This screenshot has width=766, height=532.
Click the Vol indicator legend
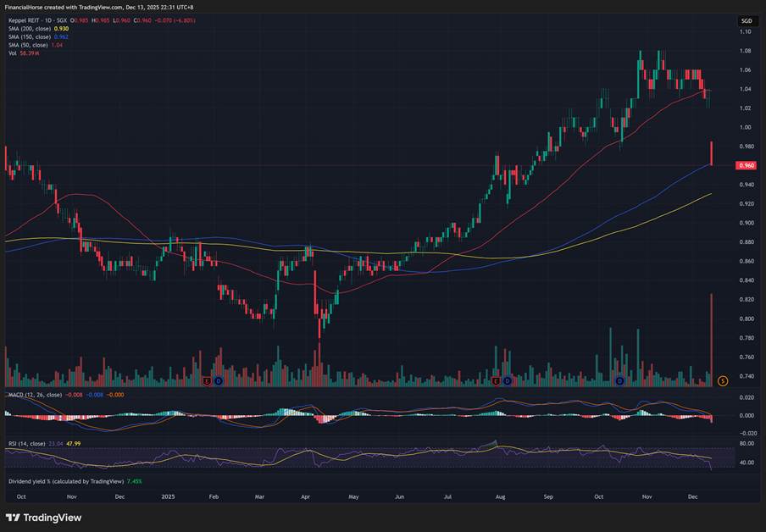coord(11,53)
